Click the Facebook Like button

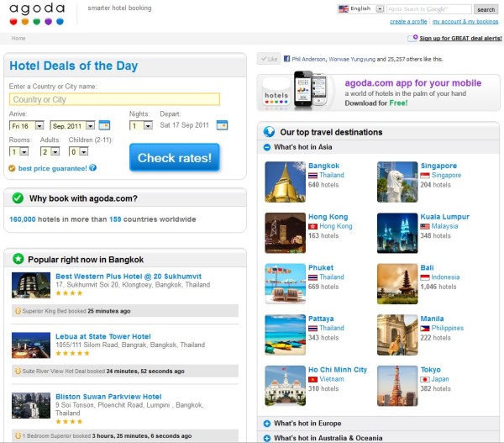269,60
